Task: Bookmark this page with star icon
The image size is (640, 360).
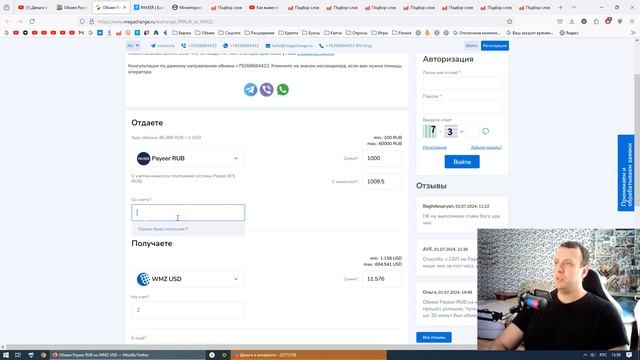Action: [509, 21]
